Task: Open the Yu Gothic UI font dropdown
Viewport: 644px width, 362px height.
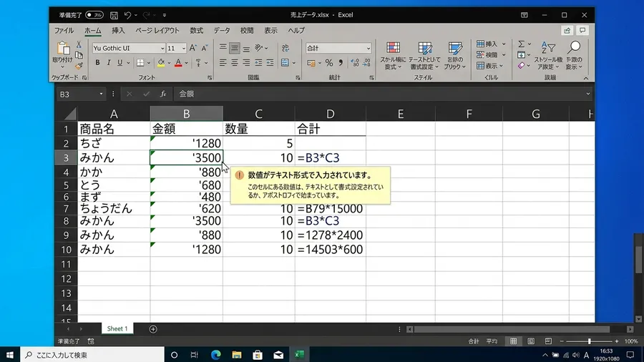Action: tap(162, 49)
